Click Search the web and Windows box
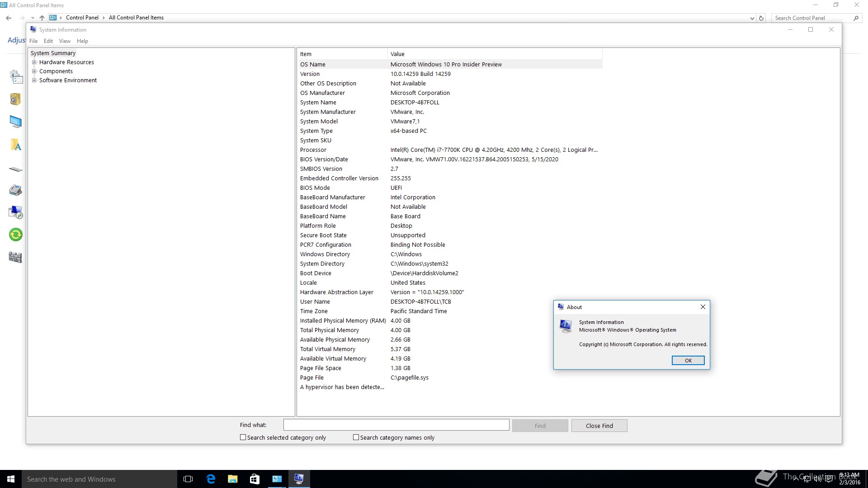868x488 pixels. (99, 479)
